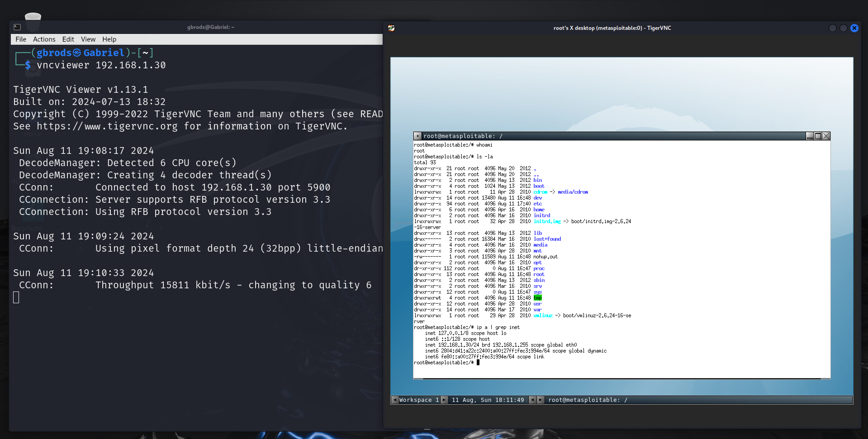
Task: Click the 'inet 127.0.0.1/8 scope host lo' line
Action: [466, 333]
